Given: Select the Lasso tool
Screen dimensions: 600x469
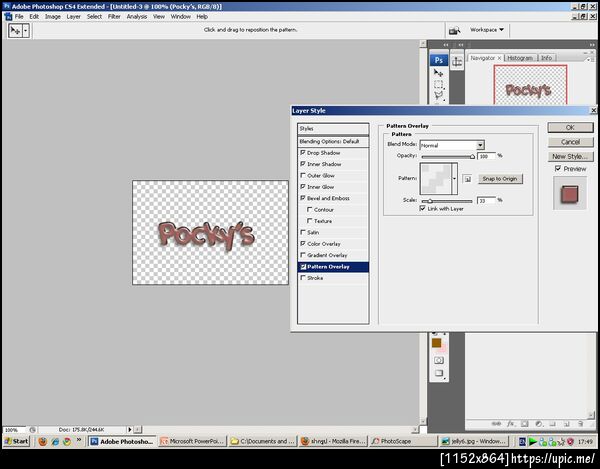Looking at the screenshot, I should (x=439, y=95).
